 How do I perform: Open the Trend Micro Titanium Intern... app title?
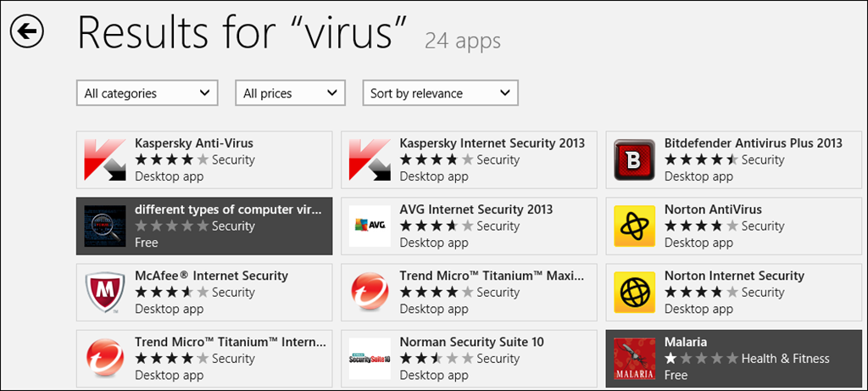coord(230,342)
